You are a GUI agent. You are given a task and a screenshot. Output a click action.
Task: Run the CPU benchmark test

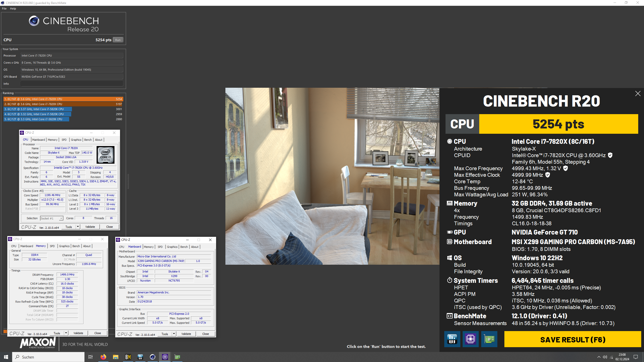click(118, 40)
